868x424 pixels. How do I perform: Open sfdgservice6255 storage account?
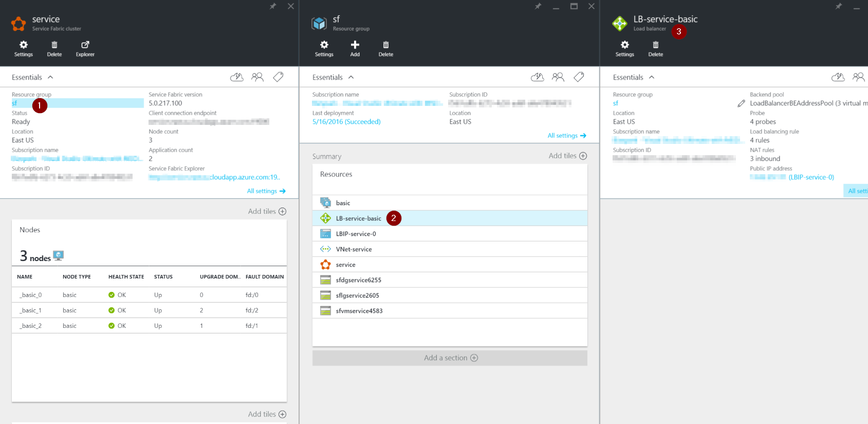pos(450,280)
